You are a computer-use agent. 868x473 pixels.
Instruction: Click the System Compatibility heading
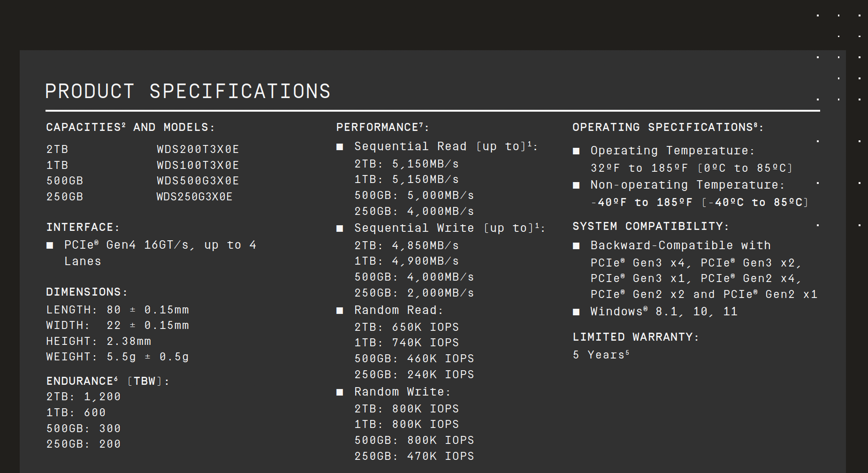pos(650,226)
